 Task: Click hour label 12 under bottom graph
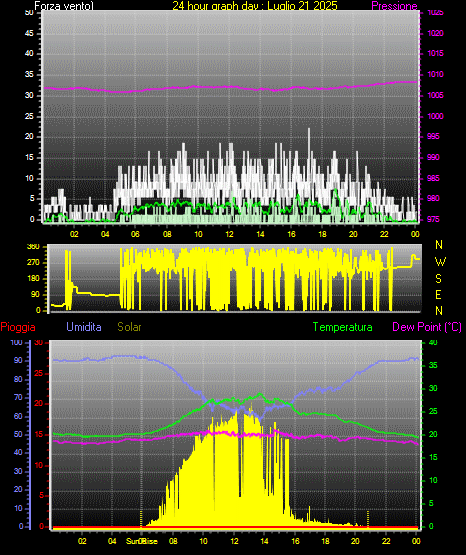pyautogui.click(x=234, y=541)
